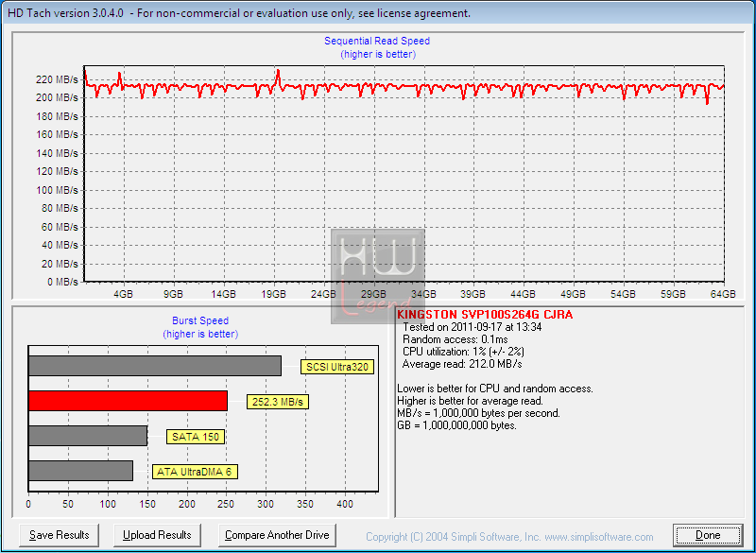Screen dimensions: 756x553
Task: Click the "Random access: 0.1ms" result
Action: pos(455,339)
